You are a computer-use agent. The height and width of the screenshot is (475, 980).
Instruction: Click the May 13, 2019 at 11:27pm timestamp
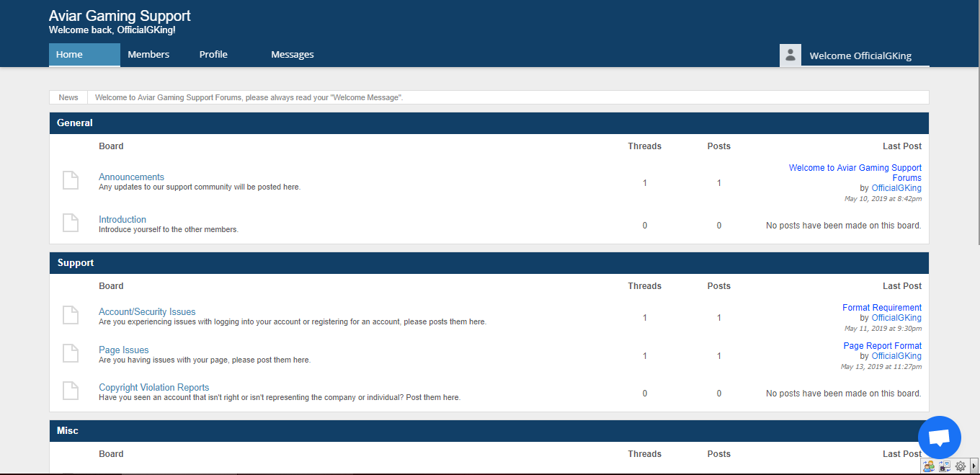[x=881, y=366]
